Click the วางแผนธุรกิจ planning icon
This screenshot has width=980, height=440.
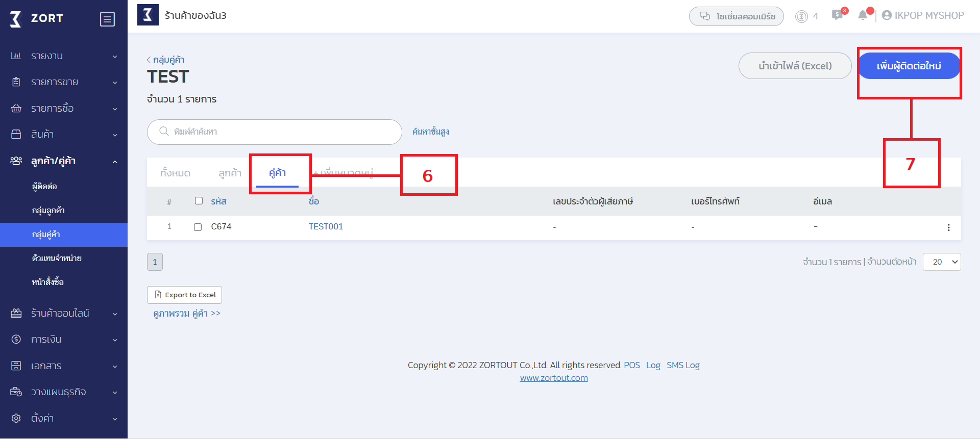(16, 392)
